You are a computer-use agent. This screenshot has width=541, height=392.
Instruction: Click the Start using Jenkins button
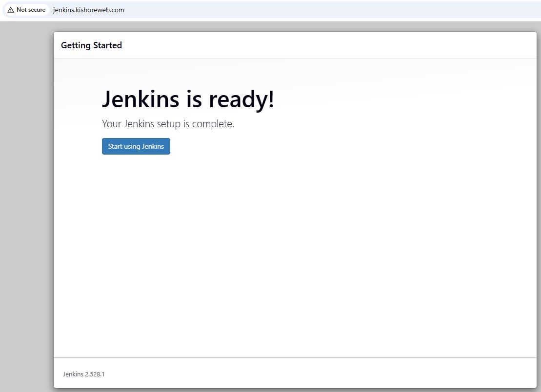click(x=136, y=146)
